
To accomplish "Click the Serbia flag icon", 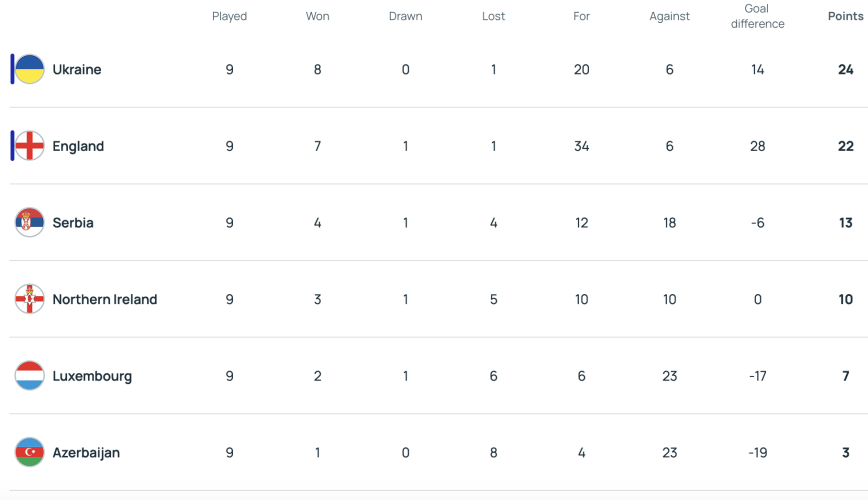I will [29, 223].
